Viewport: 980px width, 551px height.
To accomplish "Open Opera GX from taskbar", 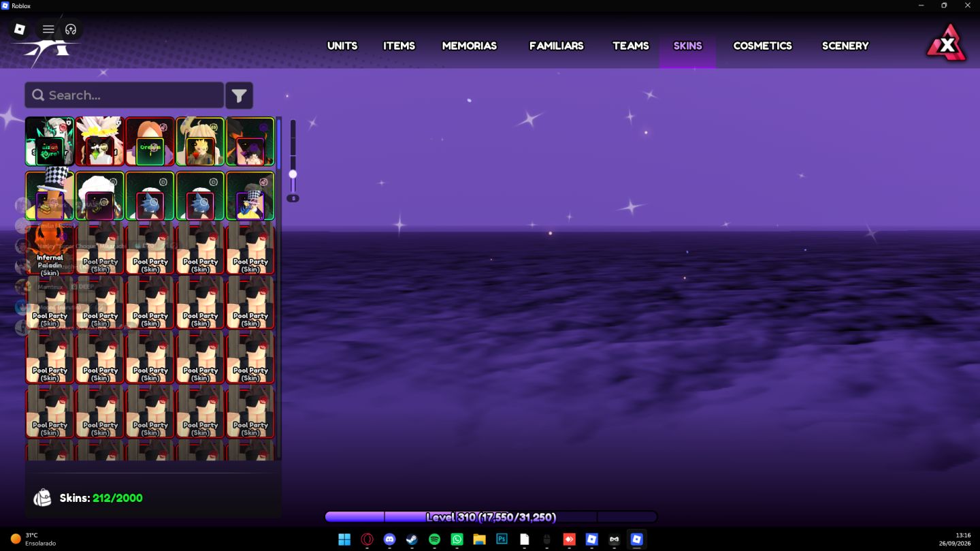I will coord(367,539).
